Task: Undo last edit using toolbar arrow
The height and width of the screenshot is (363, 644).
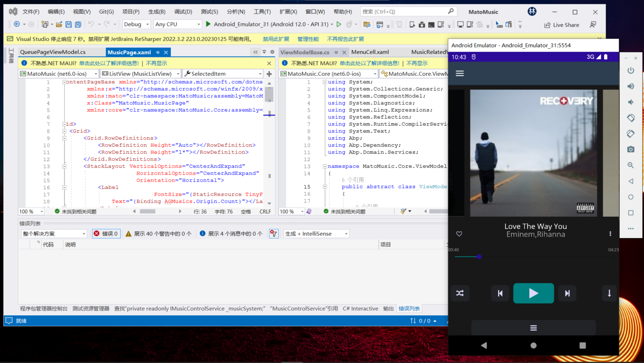Action: pos(91,24)
